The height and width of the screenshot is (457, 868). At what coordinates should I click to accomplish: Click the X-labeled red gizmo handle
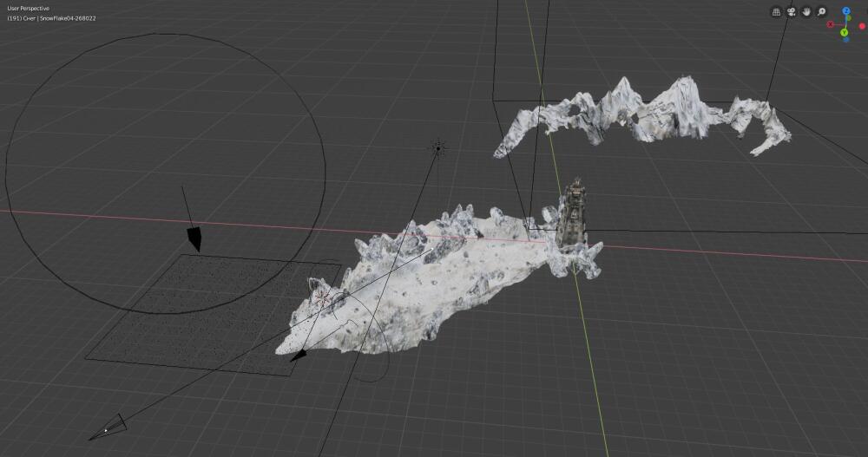click(831, 24)
